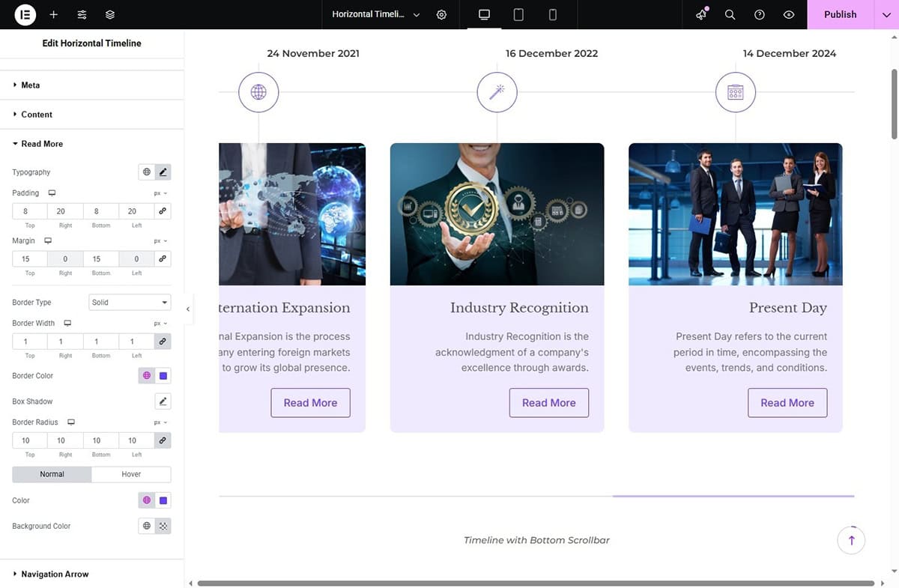899x588 pixels.
Task: Open Site Settings sliders icon
Action: (82, 14)
